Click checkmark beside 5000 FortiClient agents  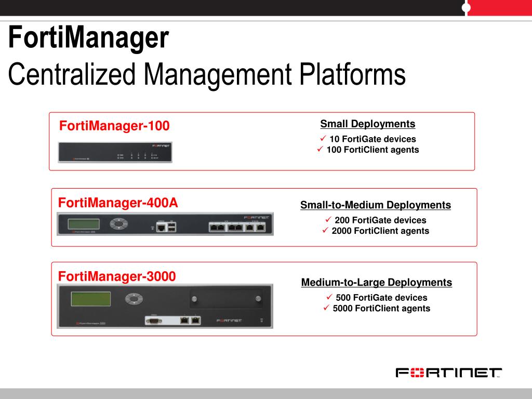click(326, 308)
